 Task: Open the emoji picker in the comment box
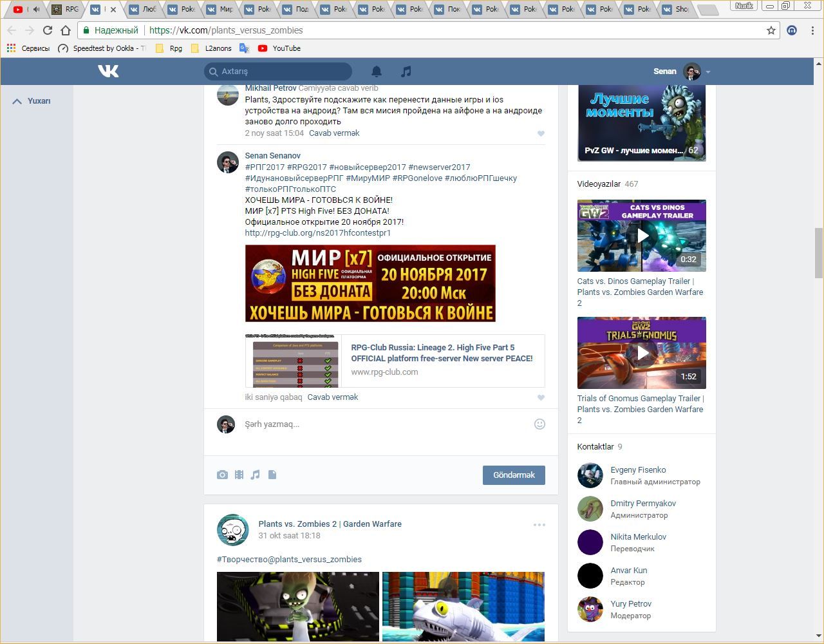click(539, 424)
